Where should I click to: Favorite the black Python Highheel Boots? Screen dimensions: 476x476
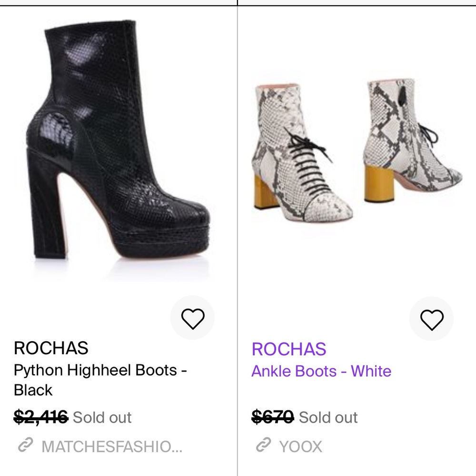pyautogui.click(x=193, y=318)
